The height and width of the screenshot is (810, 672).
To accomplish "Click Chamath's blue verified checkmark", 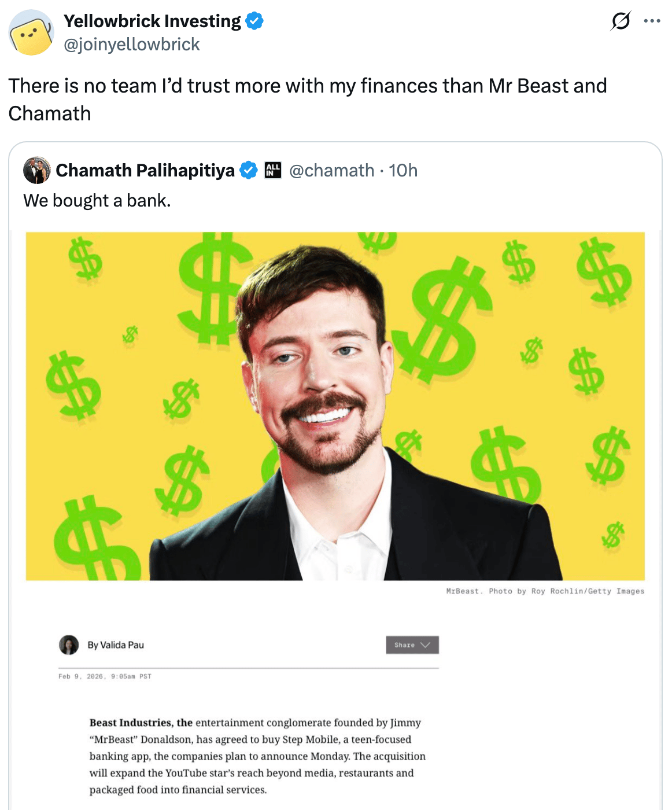I will (x=249, y=171).
